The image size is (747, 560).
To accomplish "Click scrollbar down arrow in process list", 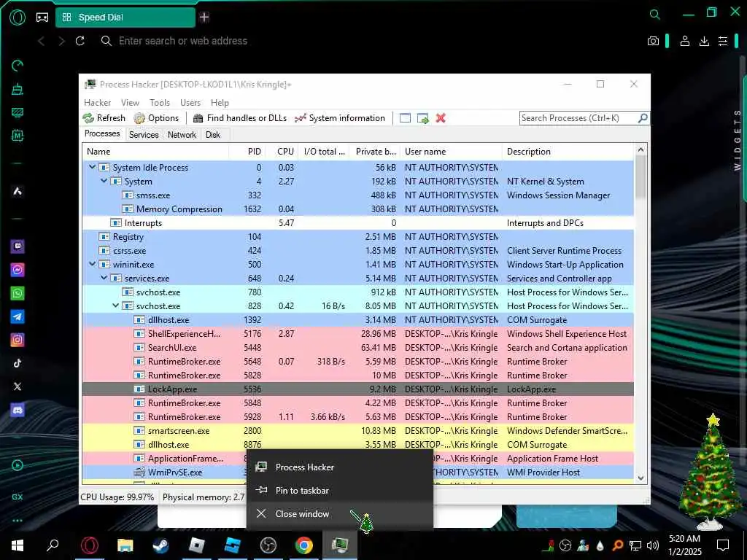I will coord(640,478).
